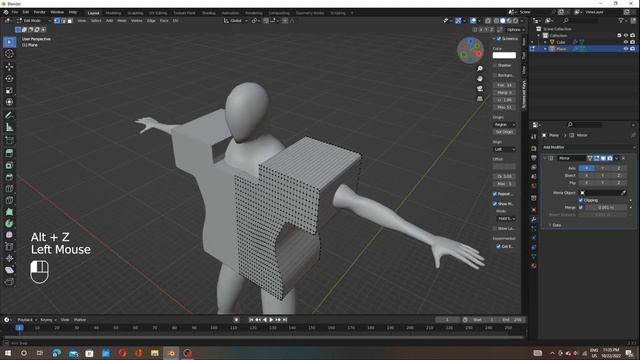Select the Add Cube tool
The height and width of the screenshot is (360, 640).
9,140
